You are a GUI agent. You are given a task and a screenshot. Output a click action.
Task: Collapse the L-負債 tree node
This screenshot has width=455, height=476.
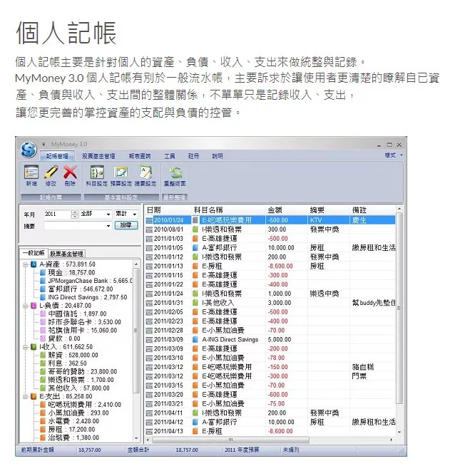tap(26, 306)
